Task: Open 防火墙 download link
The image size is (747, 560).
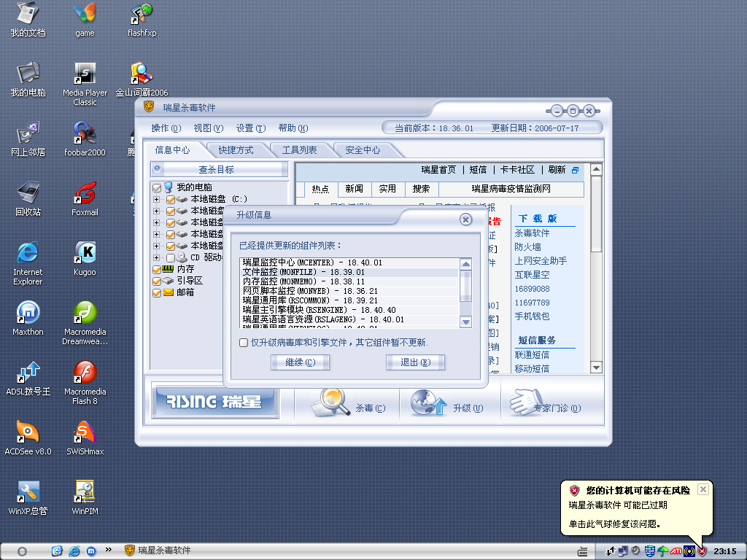Action: 527,247
